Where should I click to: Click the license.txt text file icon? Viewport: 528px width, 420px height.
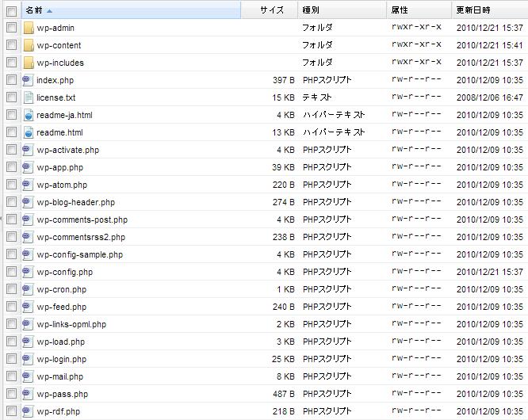[29, 98]
